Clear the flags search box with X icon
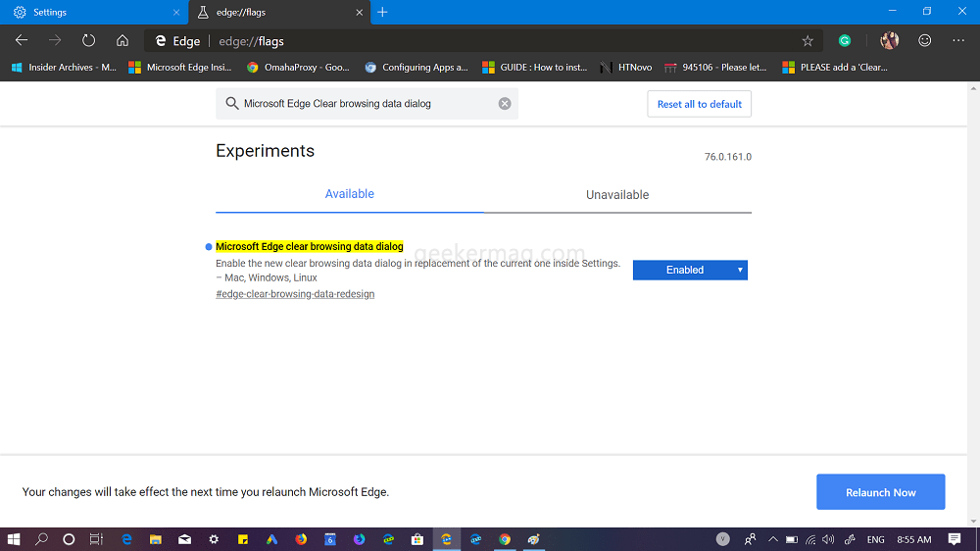 (505, 104)
